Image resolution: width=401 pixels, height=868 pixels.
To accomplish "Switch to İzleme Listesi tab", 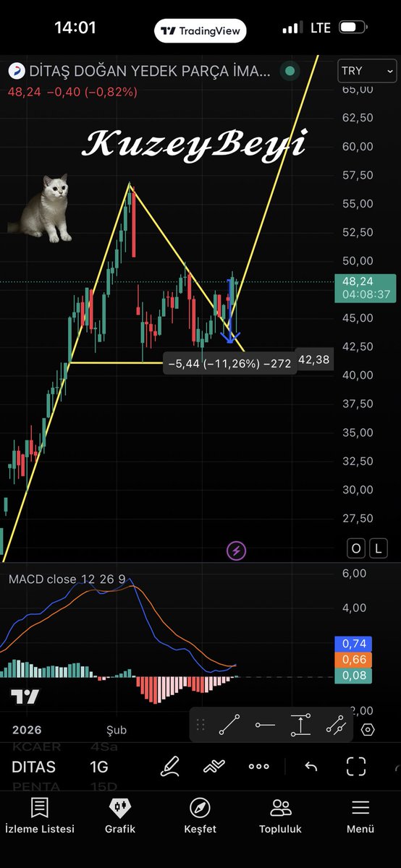I will (40, 816).
